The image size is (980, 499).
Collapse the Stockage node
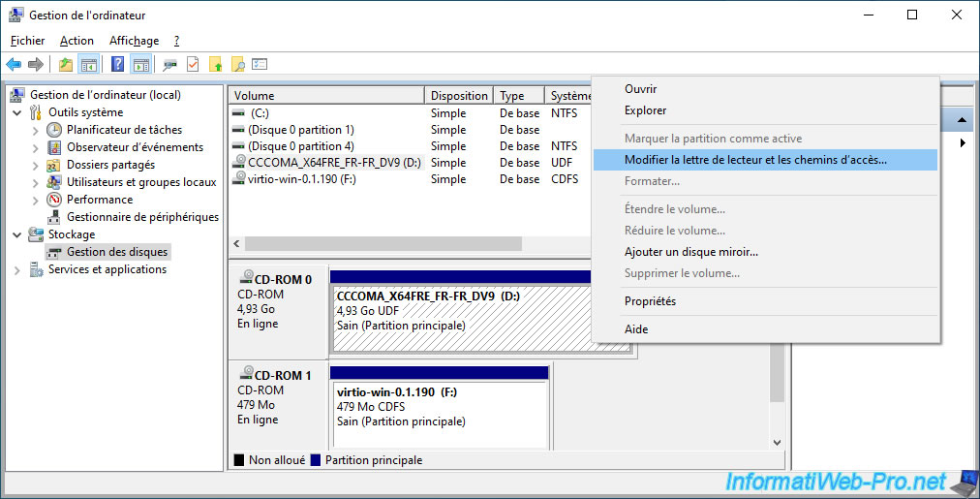coord(17,235)
